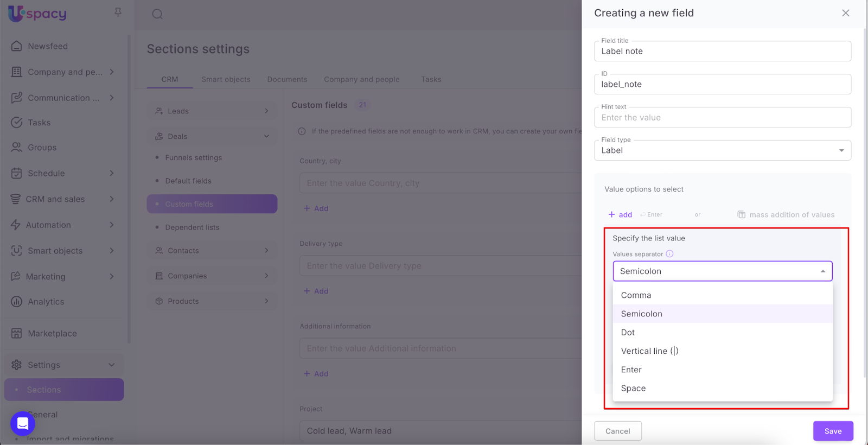Click the Newsfeed sidebar icon
This screenshot has width=868, height=445.
click(17, 46)
